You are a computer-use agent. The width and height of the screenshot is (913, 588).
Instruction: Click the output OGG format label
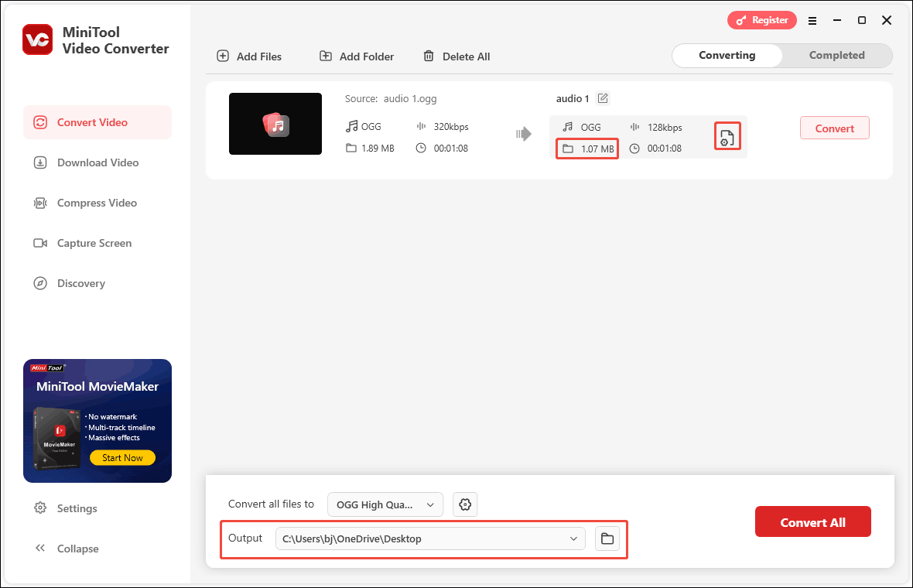(x=591, y=128)
